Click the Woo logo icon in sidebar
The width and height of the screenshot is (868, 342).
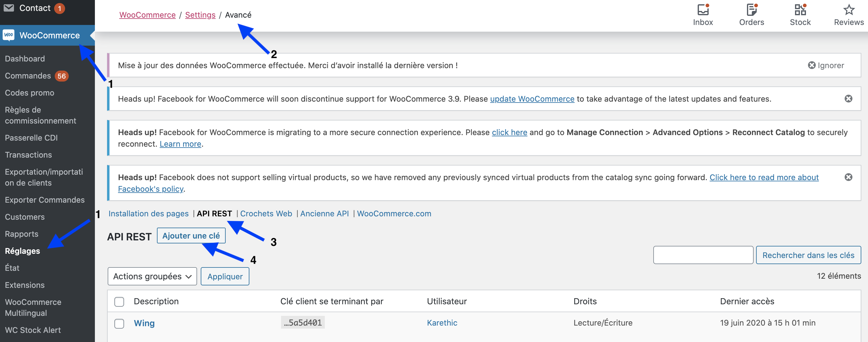click(9, 35)
